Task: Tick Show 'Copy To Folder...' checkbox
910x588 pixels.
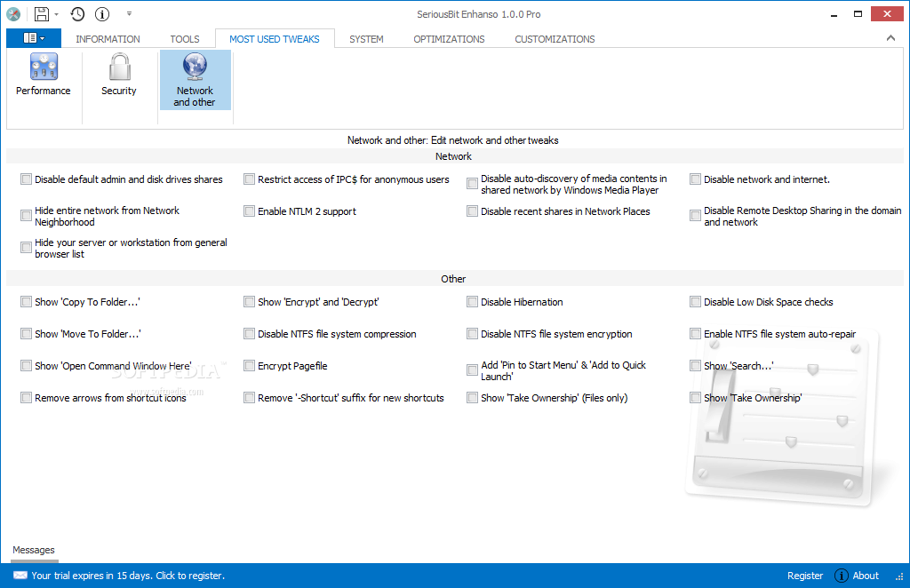Action: (x=26, y=301)
